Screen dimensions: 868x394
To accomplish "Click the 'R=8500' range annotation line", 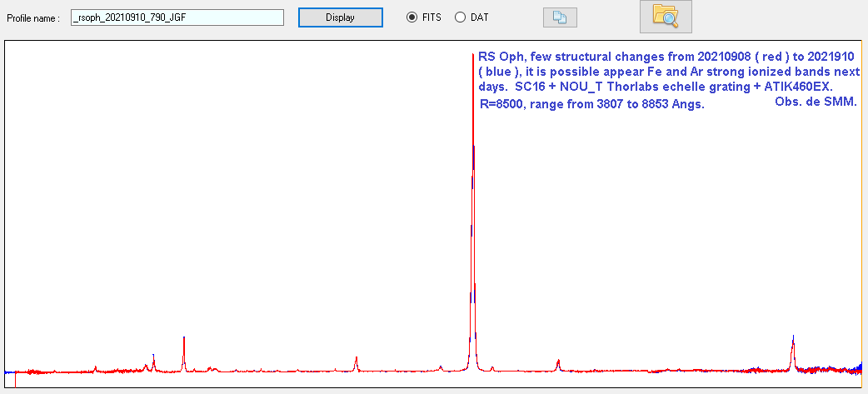I will [593, 106].
